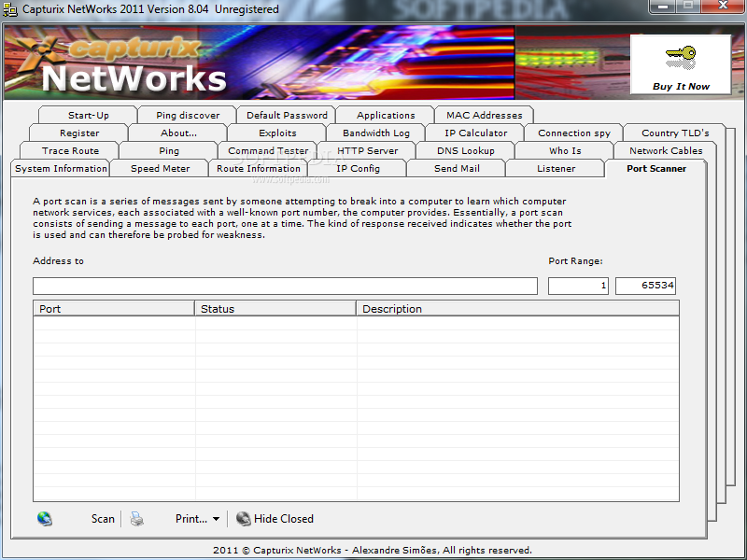Open the Print dropdown arrow
747x560 pixels.
click(x=216, y=519)
